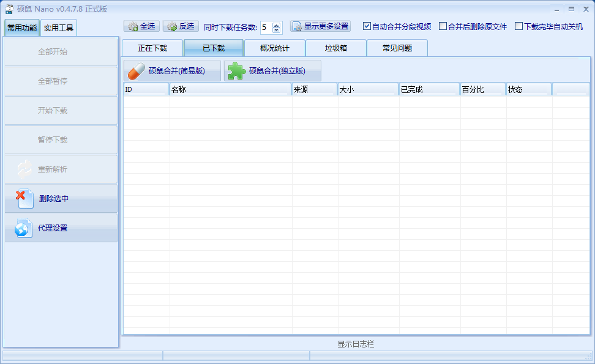Sort by the ID column header

[146, 89]
